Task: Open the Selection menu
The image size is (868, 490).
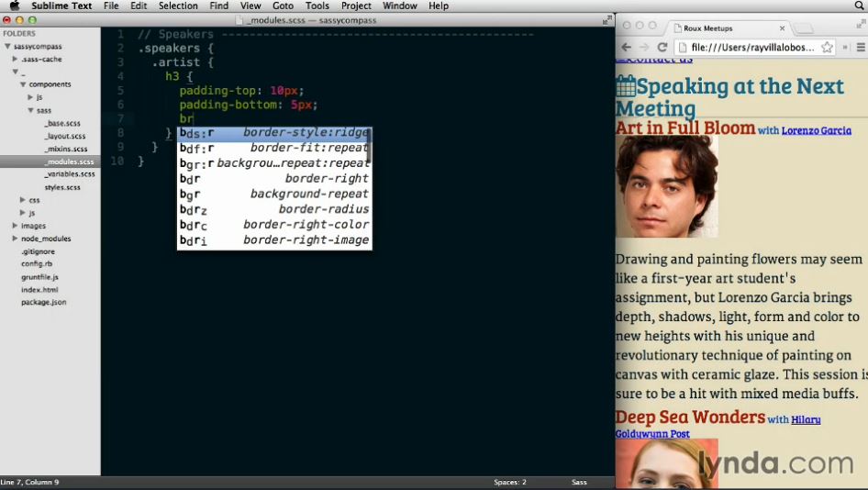Action: tap(178, 6)
